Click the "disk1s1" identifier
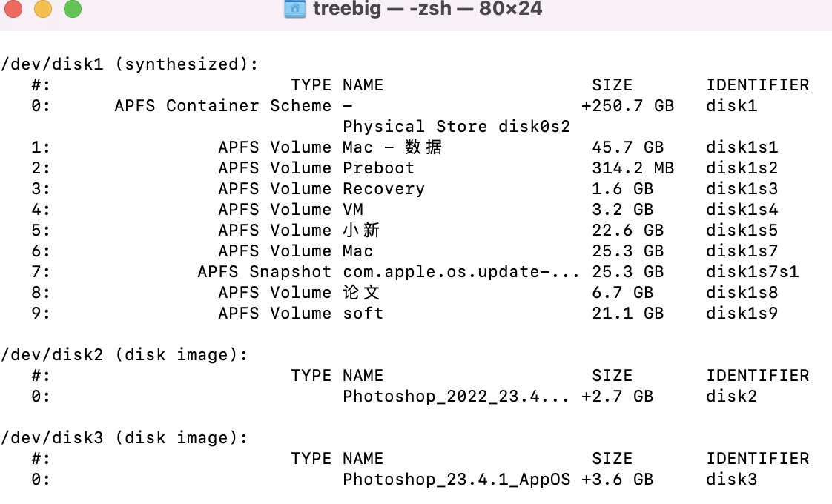This screenshot has height=504, width=832. [x=742, y=147]
